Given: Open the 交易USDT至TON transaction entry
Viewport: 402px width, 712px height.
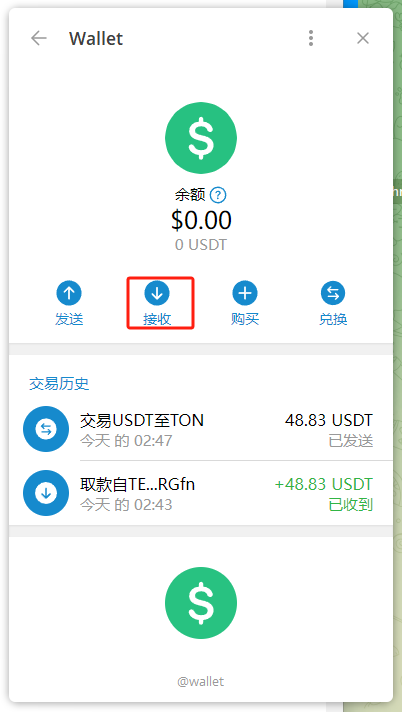Looking at the screenshot, I should click(201, 429).
